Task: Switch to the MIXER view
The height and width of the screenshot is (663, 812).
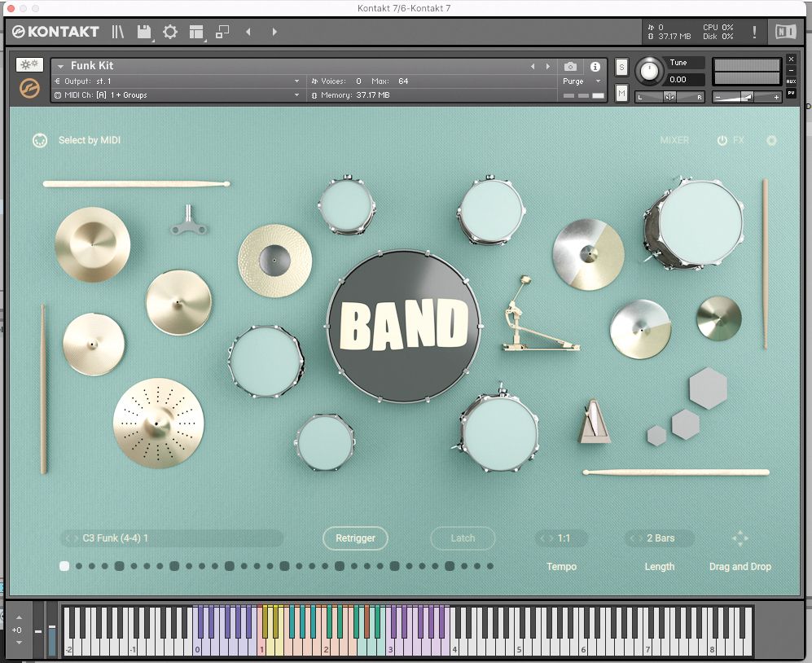Action: (x=674, y=140)
